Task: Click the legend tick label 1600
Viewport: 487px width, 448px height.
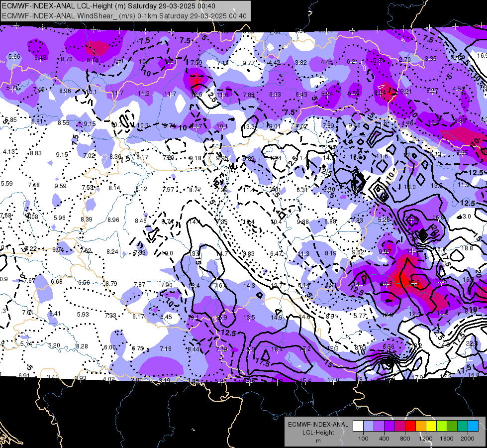Action: [x=447, y=439]
